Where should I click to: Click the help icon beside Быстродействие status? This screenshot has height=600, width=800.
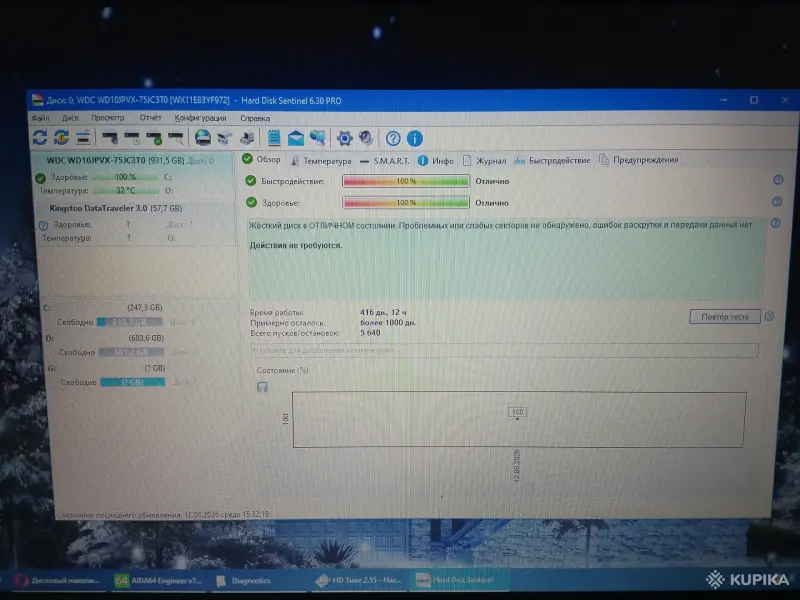click(778, 180)
